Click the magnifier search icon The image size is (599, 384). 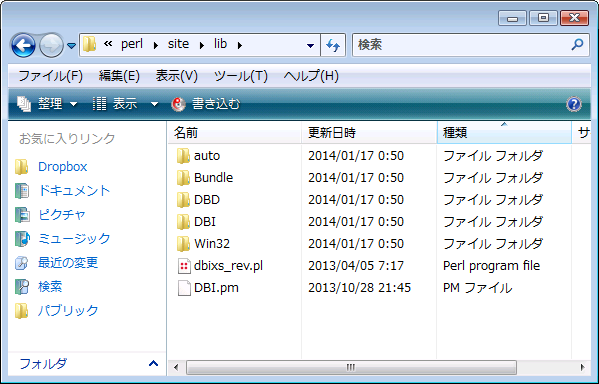click(577, 45)
